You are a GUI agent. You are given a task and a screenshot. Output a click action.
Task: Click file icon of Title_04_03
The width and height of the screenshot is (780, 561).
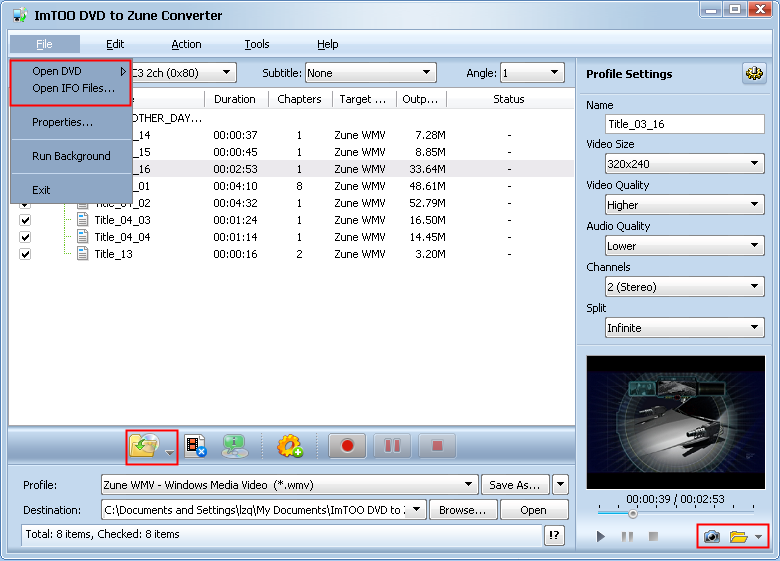[83, 220]
